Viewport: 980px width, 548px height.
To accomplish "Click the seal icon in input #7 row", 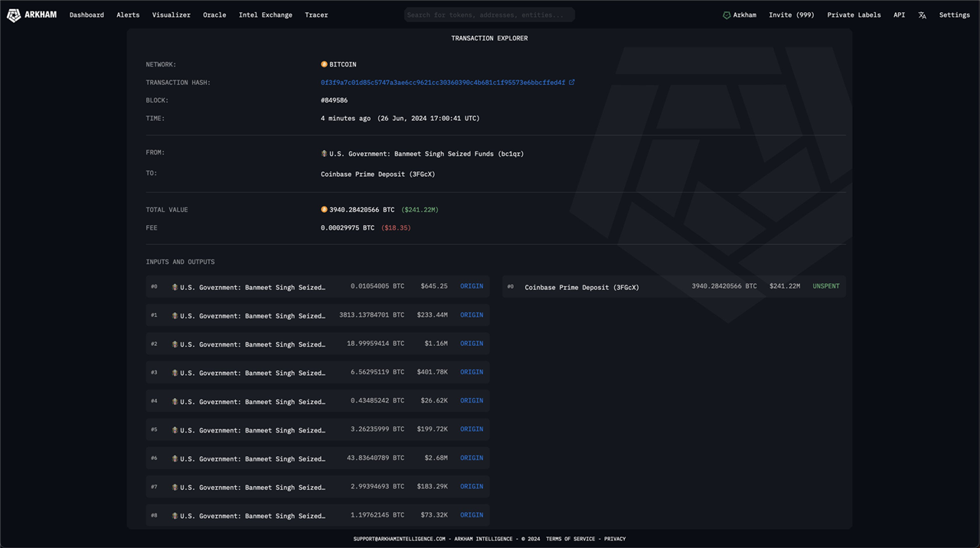I will coord(175,488).
